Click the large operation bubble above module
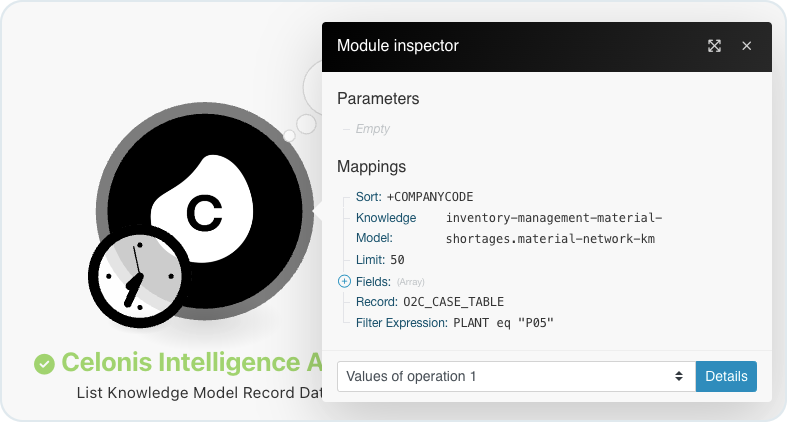This screenshot has height=422, width=787. tap(312, 88)
